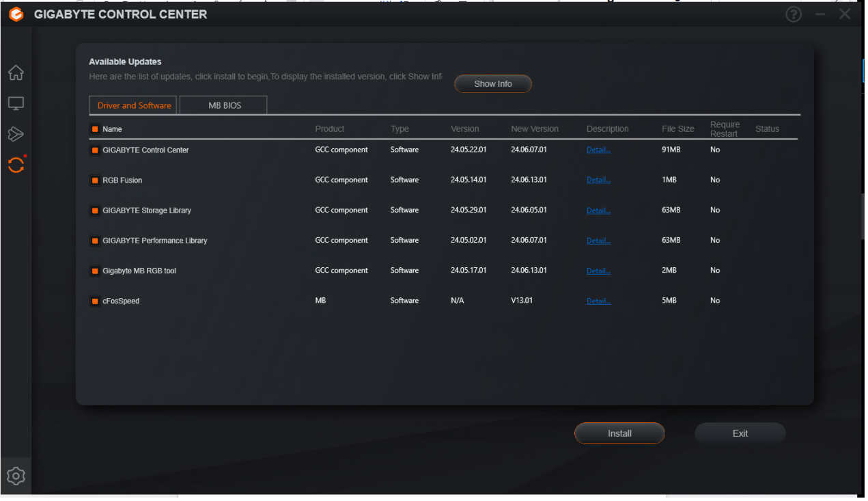Uncheck the GIGABYTE Performance Library checkbox
The image size is (868, 501).
(95, 241)
